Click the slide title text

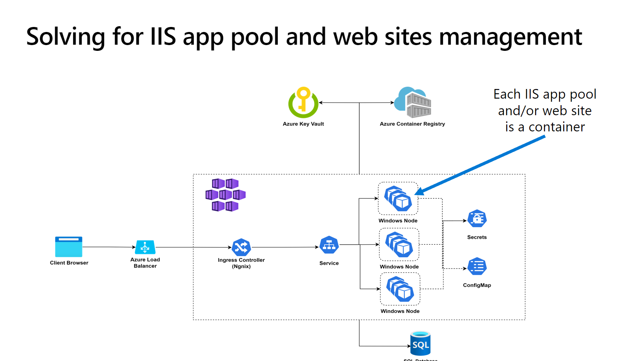point(304,37)
